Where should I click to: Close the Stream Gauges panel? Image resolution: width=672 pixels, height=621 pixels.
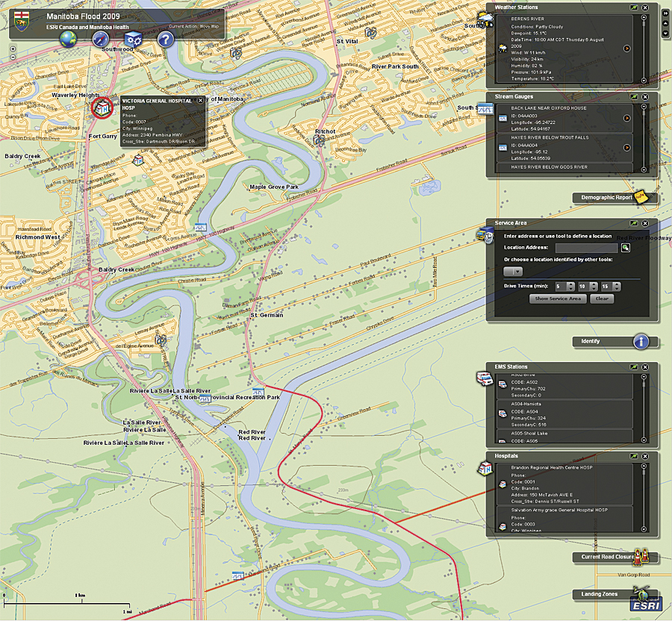[x=645, y=97]
